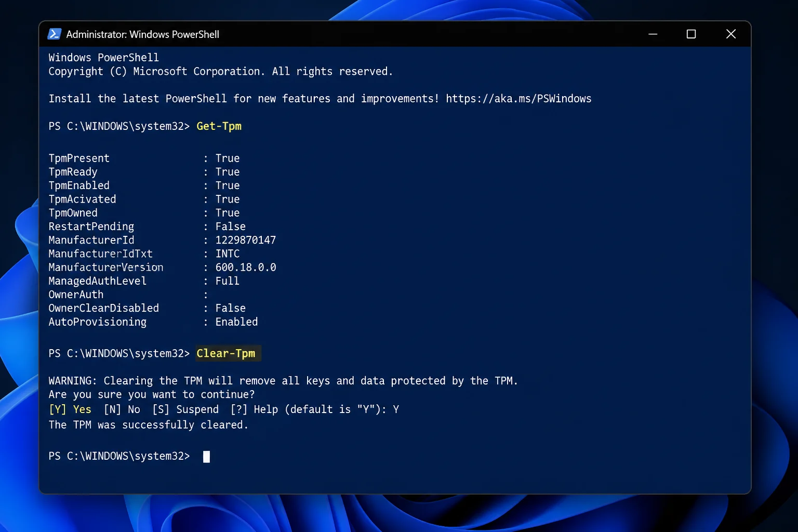Select the TpmAcivated property name
The image size is (798, 532).
point(82,199)
